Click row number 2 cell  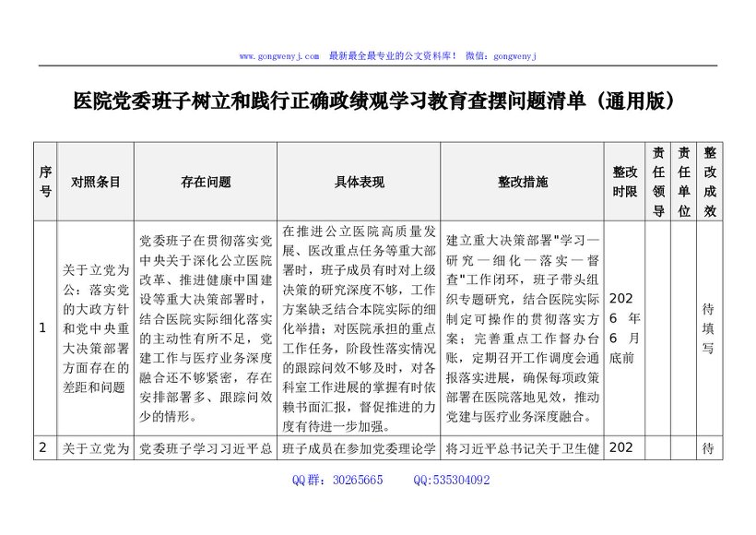coord(42,448)
